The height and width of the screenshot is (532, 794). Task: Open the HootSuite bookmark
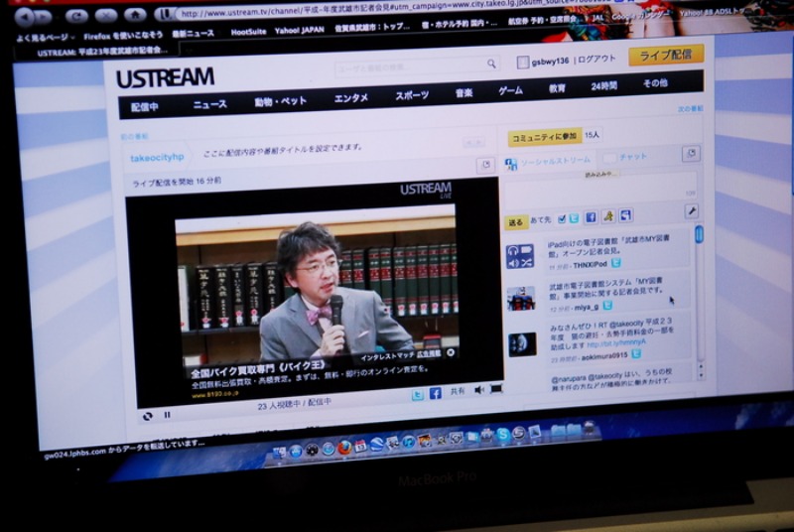[248, 32]
